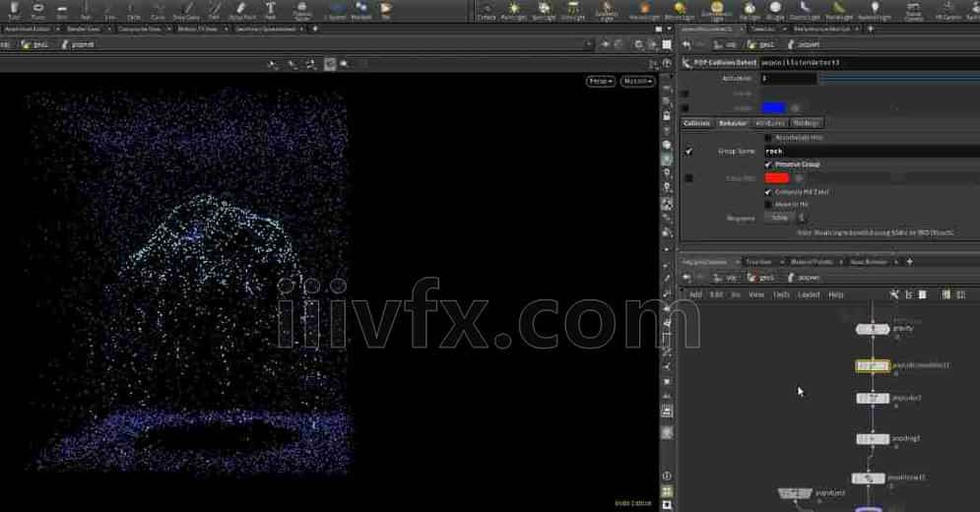
Task: Click the obj path button in network pane
Action: pos(726,278)
